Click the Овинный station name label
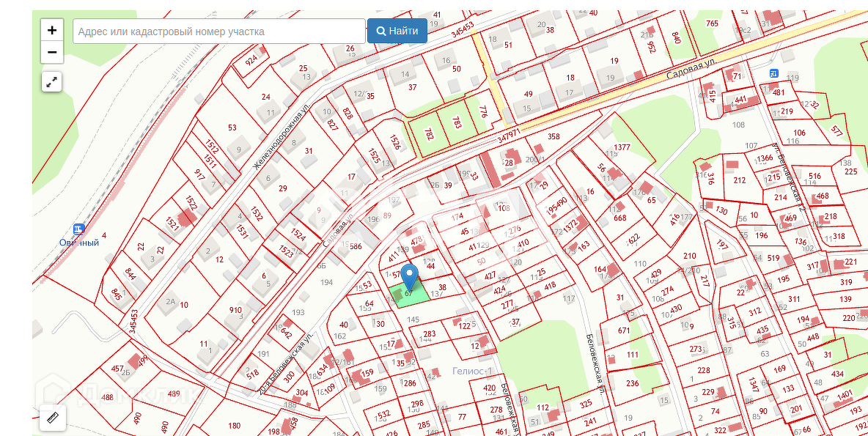 click(79, 243)
